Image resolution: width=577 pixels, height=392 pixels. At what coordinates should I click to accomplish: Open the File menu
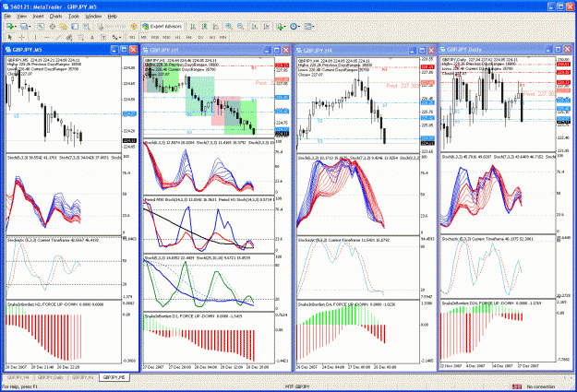coord(7,17)
